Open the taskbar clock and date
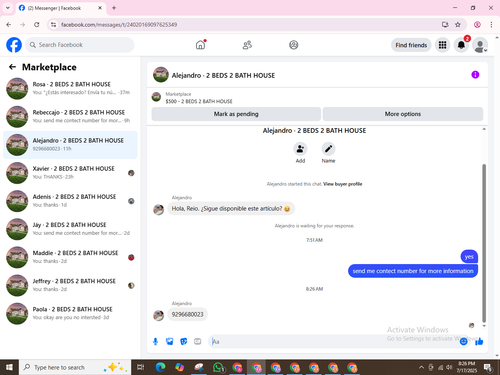The width and height of the screenshot is (500, 375). click(x=466, y=367)
